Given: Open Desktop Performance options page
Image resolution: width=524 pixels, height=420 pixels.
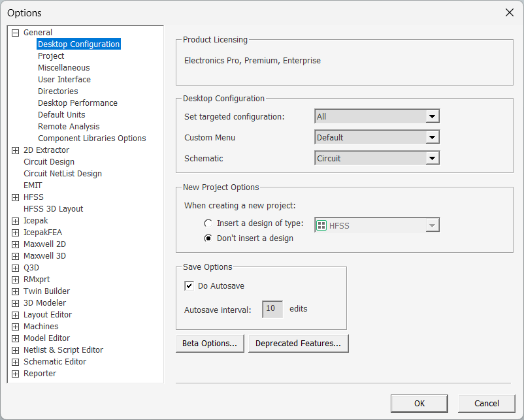Looking at the screenshot, I should coord(78,103).
